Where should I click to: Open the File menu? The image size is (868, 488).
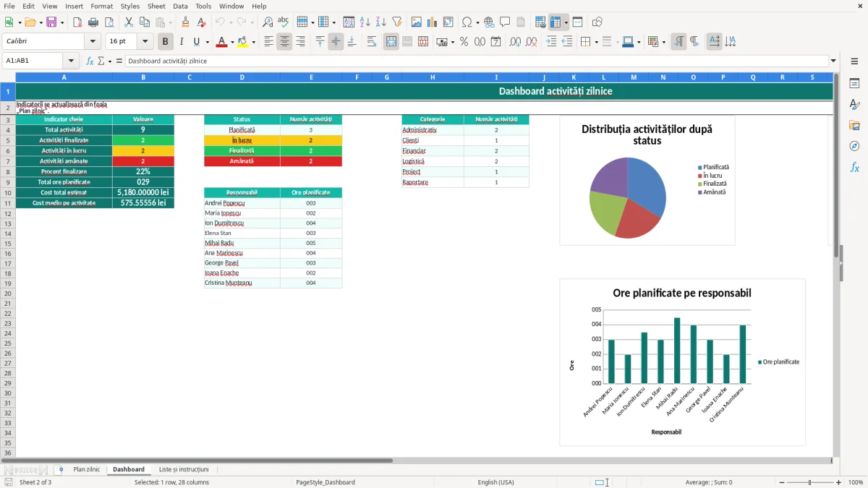[9, 6]
